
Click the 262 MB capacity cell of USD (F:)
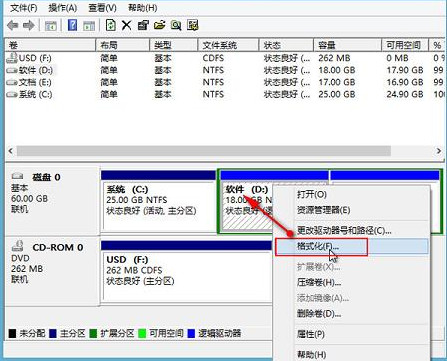[x=334, y=58]
